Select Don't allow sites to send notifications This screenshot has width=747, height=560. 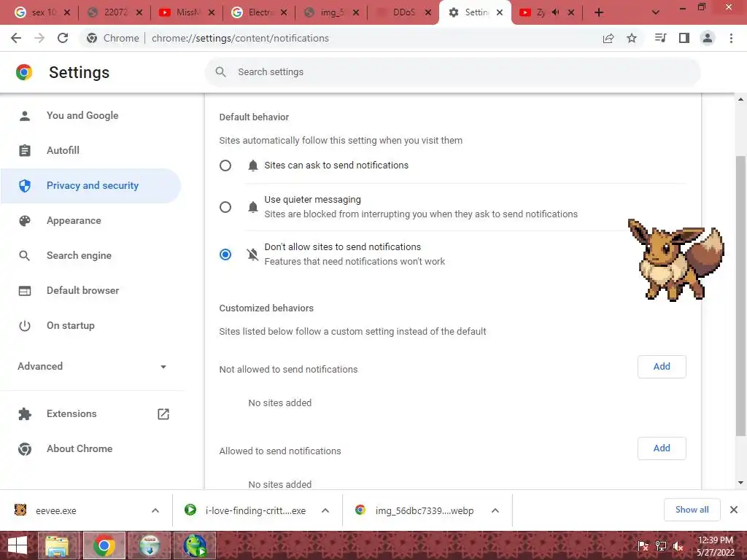click(x=225, y=254)
